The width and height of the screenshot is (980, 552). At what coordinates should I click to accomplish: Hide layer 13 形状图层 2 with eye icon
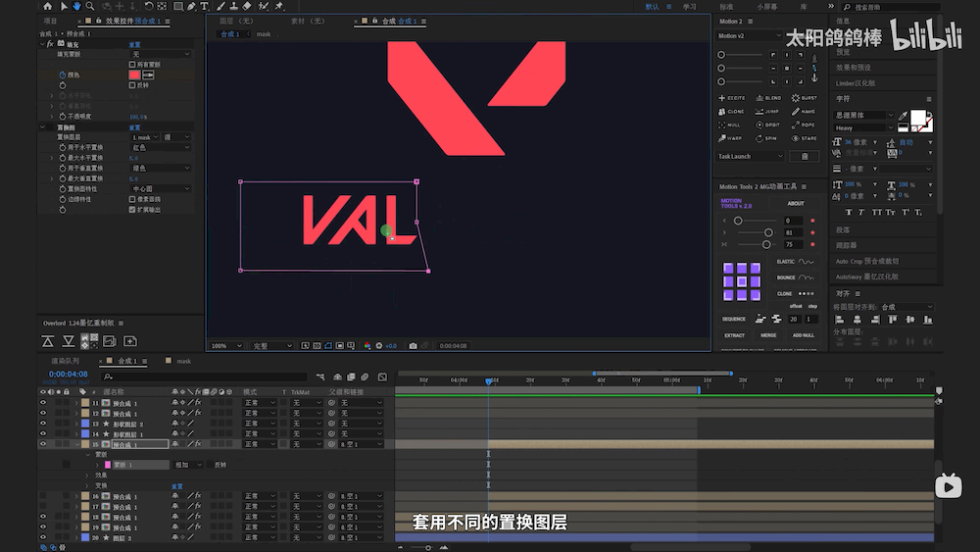[x=43, y=424]
